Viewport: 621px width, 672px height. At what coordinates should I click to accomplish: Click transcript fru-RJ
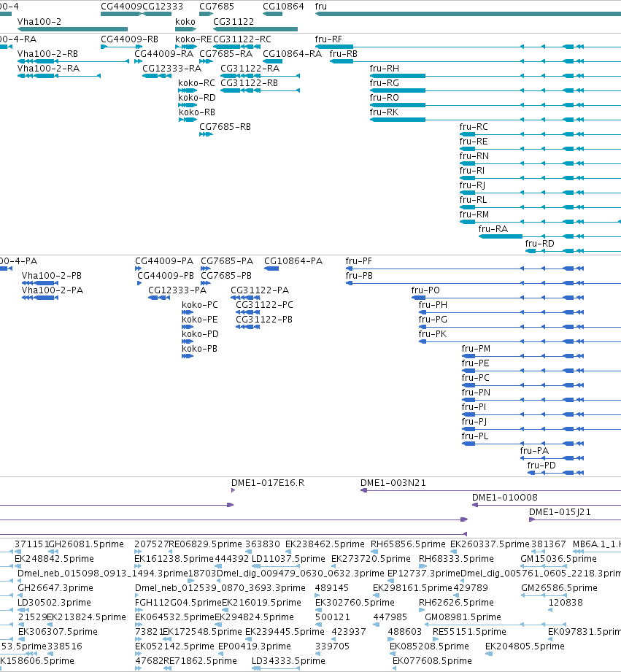[x=472, y=185]
